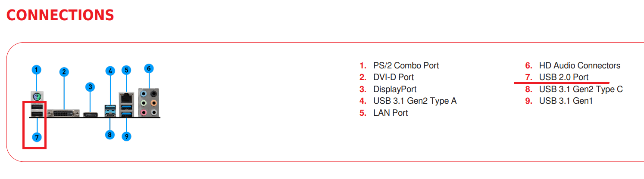
Task: Select "USB 3.1 Gen2 Type C" in the legend
Action: 581,89
